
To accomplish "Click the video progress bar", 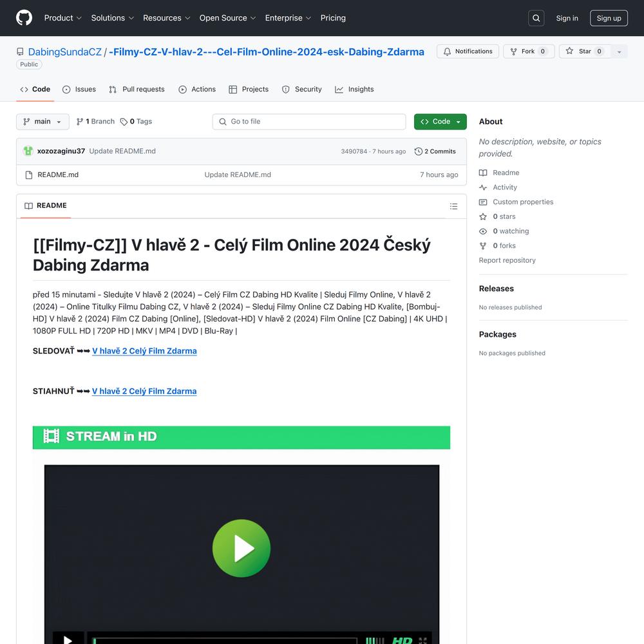I will pyautogui.click(x=225, y=640).
